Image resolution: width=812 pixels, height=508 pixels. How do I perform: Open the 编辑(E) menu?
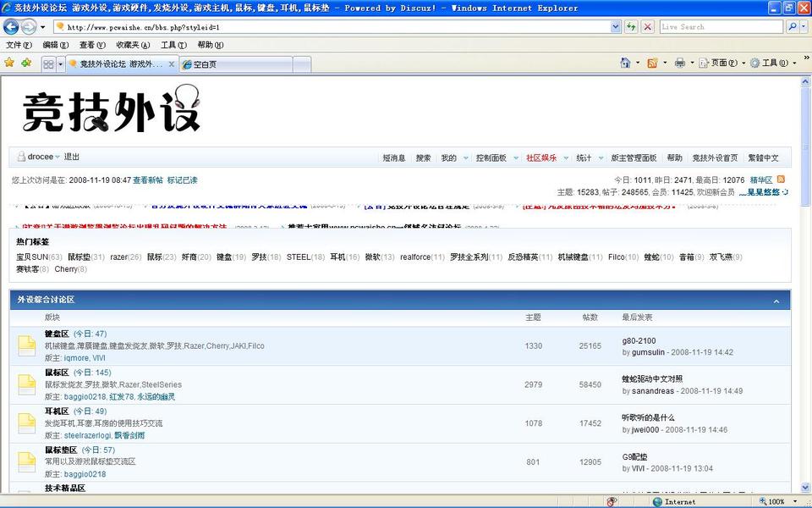[x=56, y=45]
